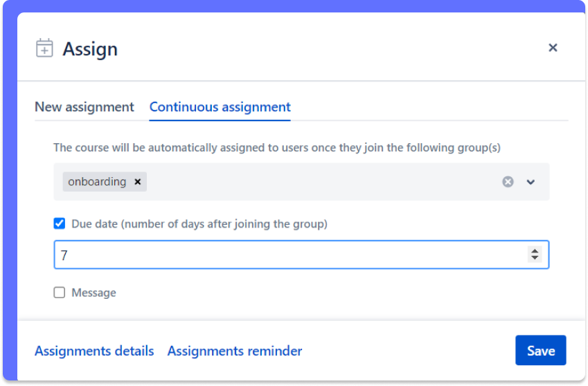
Task: Open the Assignments details link
Action: (94, 351)
